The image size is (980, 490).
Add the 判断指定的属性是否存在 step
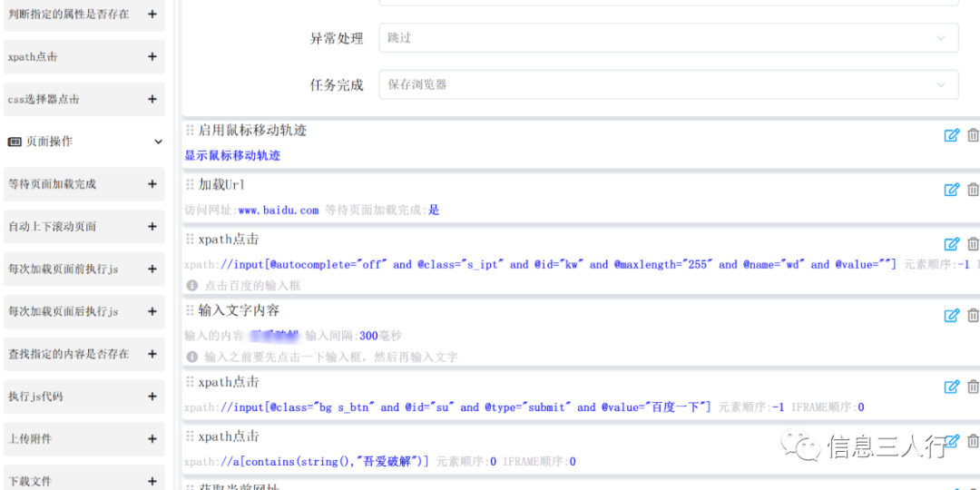(x=152, y=14)
